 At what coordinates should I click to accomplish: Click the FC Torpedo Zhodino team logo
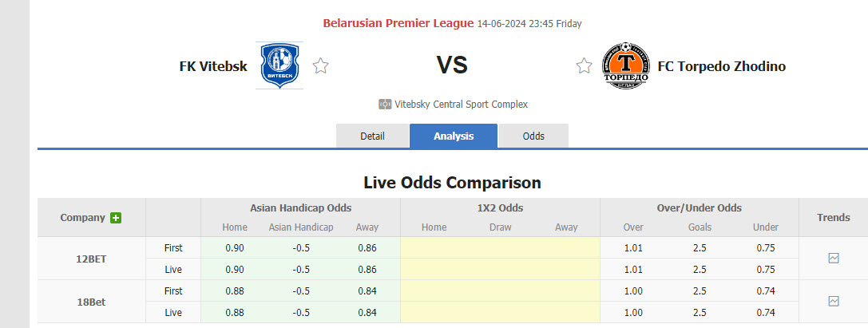pos(626,65)
